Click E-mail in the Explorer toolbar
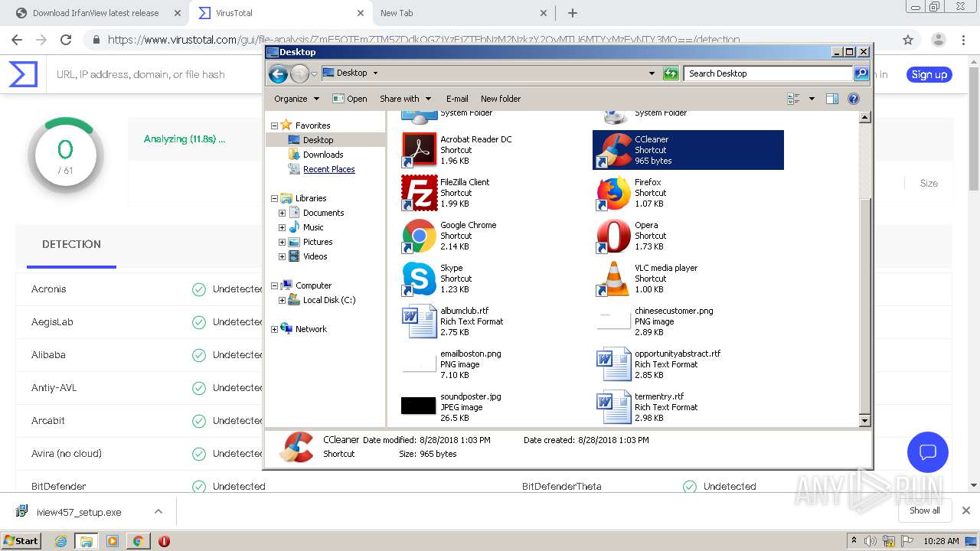The image size is (980, 551). click(x=457, y=99)
